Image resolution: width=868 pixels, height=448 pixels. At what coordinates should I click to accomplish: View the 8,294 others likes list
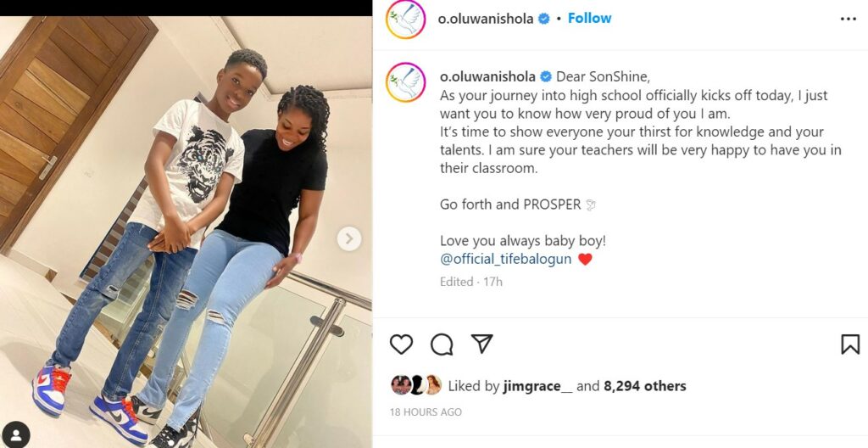point(645,386)
